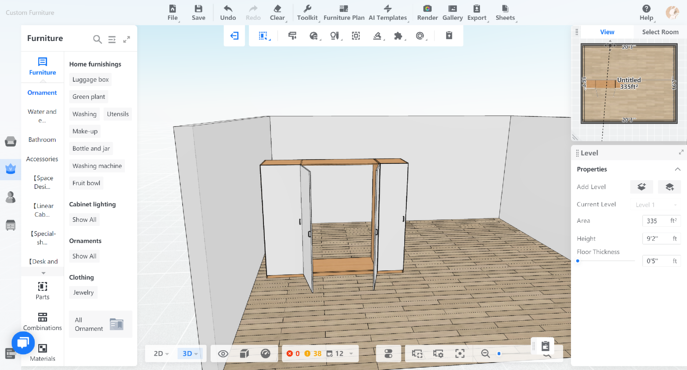The height and width of the screenshot is (370, 687).
Task: Click the blue exit custom-furniture mode icon
Action: tap(234, 36)
